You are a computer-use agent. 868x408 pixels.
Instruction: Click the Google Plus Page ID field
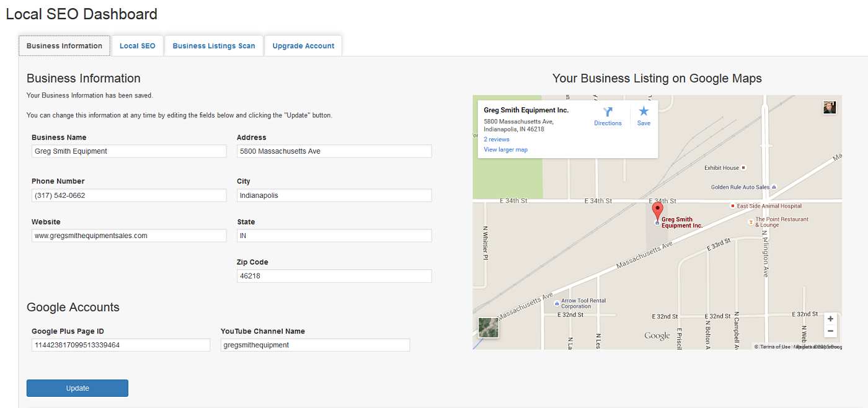[x=121, y=345]
